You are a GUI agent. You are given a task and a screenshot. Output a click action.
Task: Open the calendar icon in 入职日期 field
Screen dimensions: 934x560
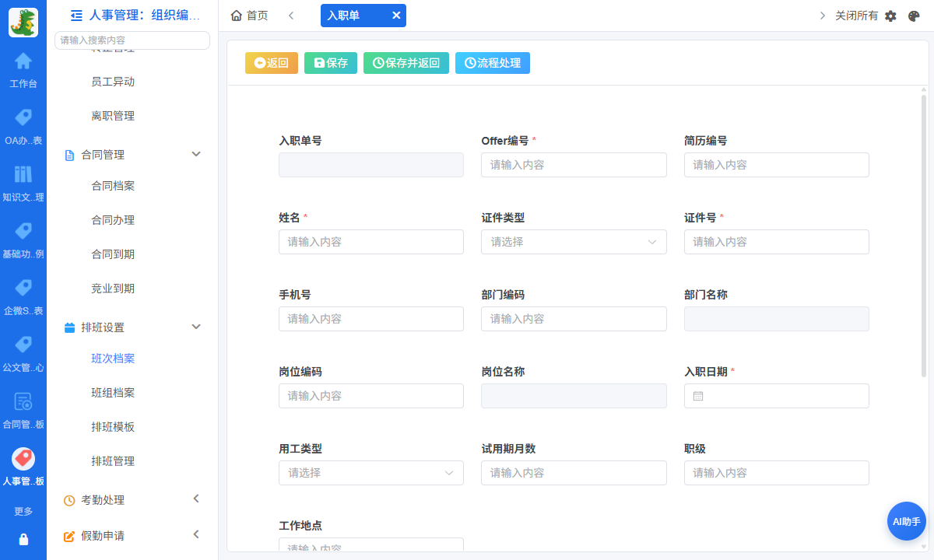(x=698, y=396)
